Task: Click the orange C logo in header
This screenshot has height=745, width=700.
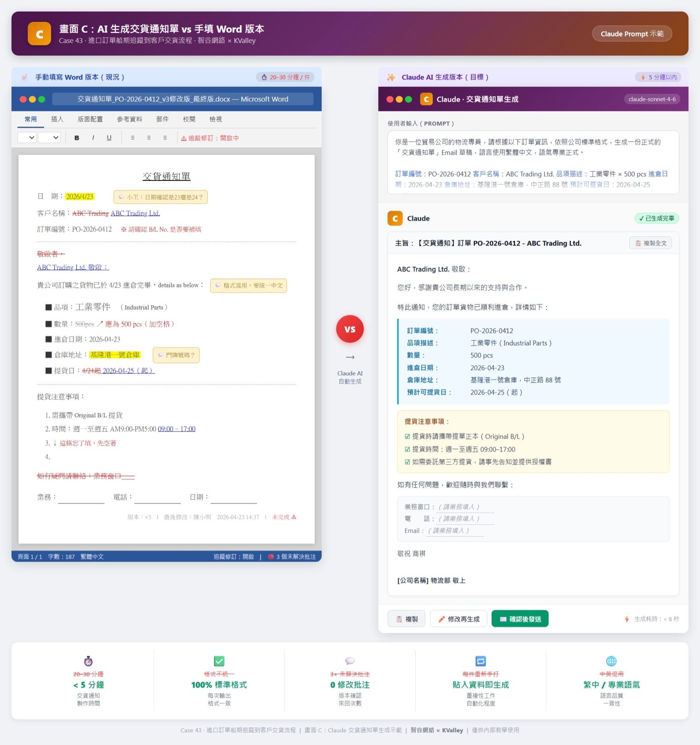Action: [39, 34]
